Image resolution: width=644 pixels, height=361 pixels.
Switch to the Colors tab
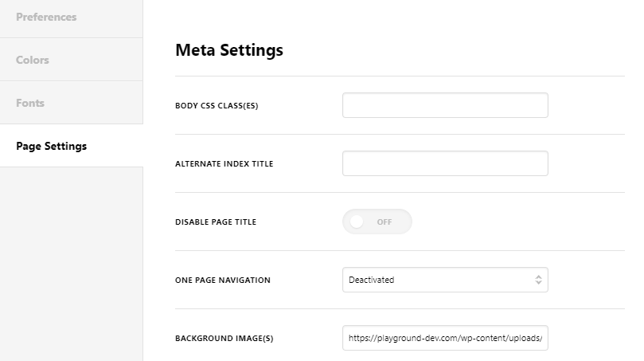[33, 60]
